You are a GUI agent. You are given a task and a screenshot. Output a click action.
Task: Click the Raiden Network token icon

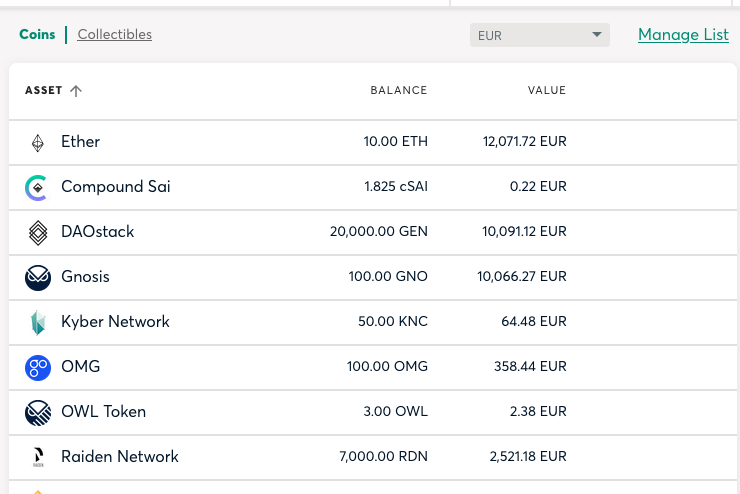(37, 457)
